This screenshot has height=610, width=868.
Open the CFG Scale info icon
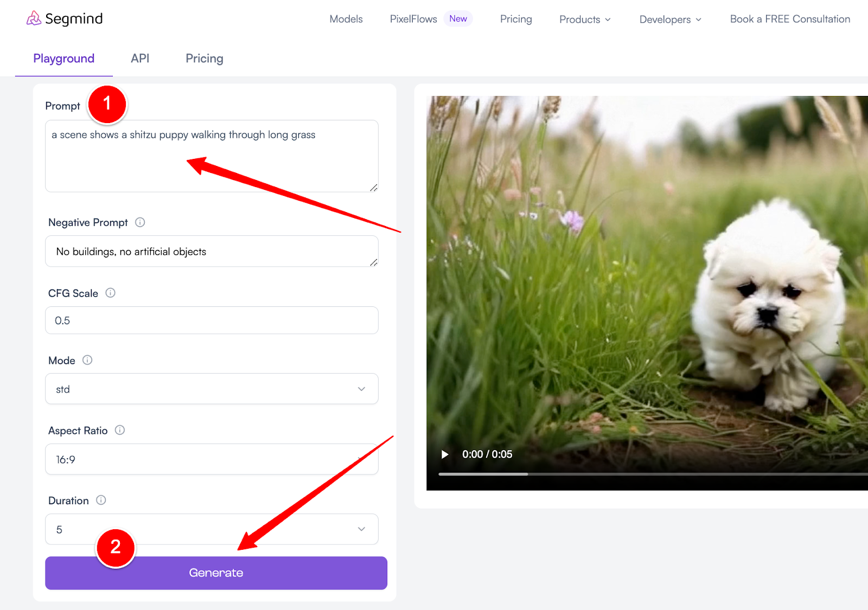point(110,293)
